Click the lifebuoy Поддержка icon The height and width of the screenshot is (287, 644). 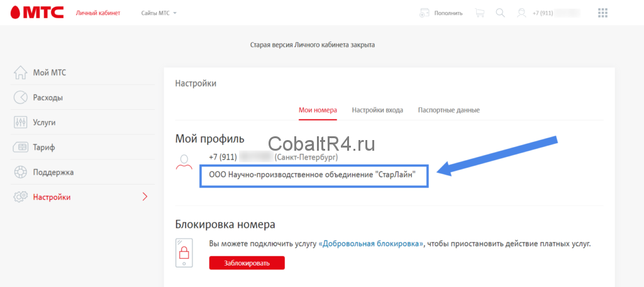click(21, 172)
